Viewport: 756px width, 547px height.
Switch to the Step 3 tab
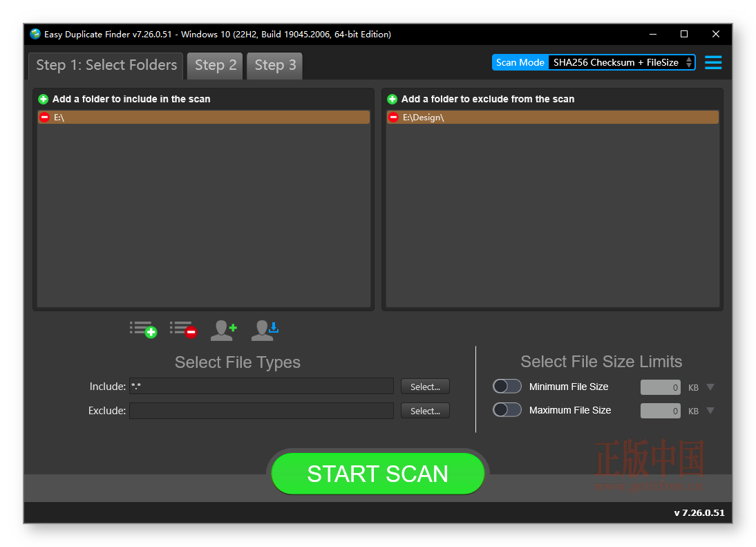pos(275,66)
